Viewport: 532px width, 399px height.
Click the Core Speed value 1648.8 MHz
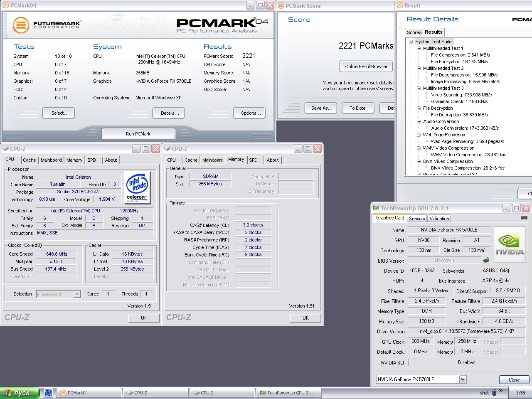click(56, 254)
